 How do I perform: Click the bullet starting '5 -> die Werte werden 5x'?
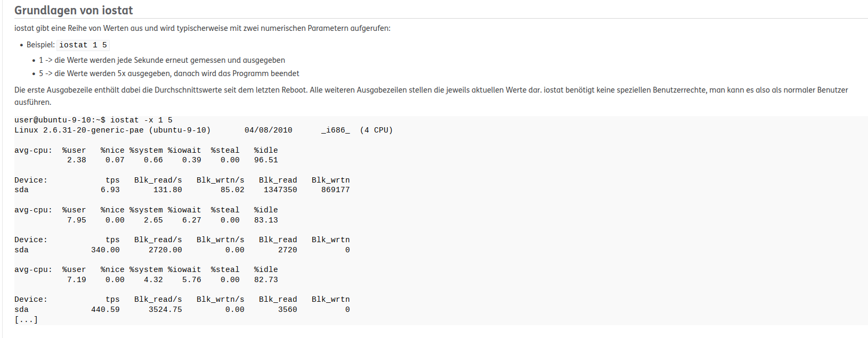point(169,73)
